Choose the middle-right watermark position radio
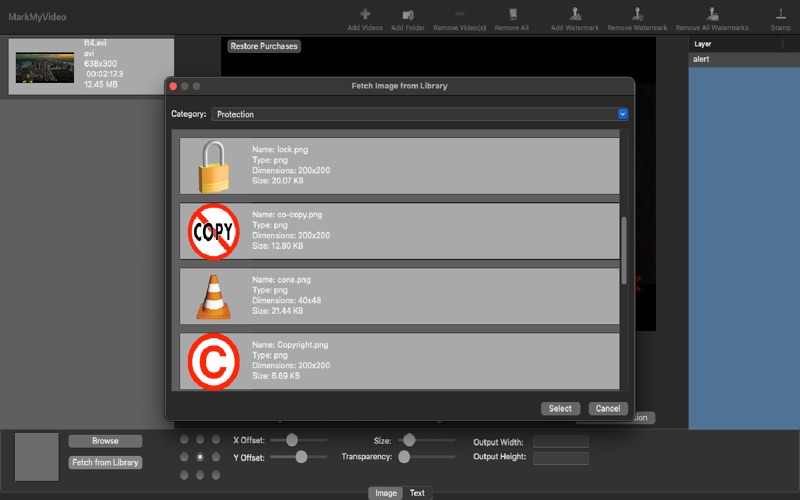This screenshot has height=500, width=800. tap(216, 457)
